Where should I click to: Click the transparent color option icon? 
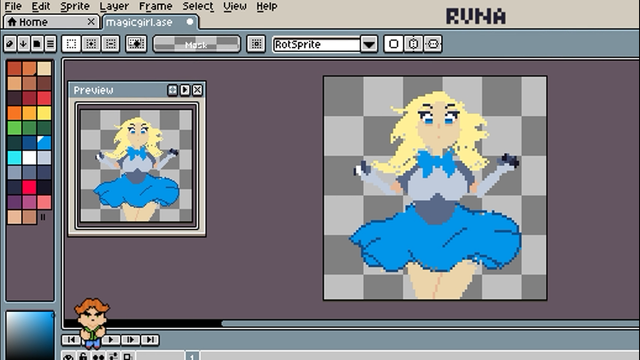pos(136,44)
